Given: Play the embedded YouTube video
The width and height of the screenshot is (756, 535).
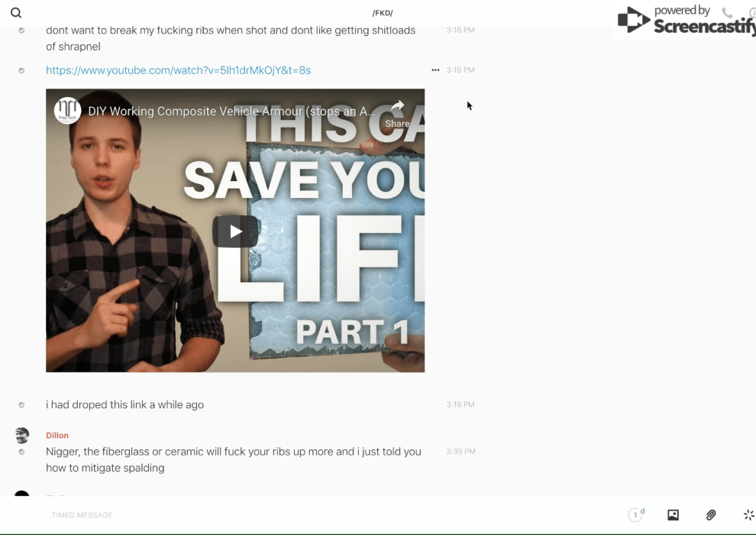Looking at the screenshot, I should coord(235,231).
